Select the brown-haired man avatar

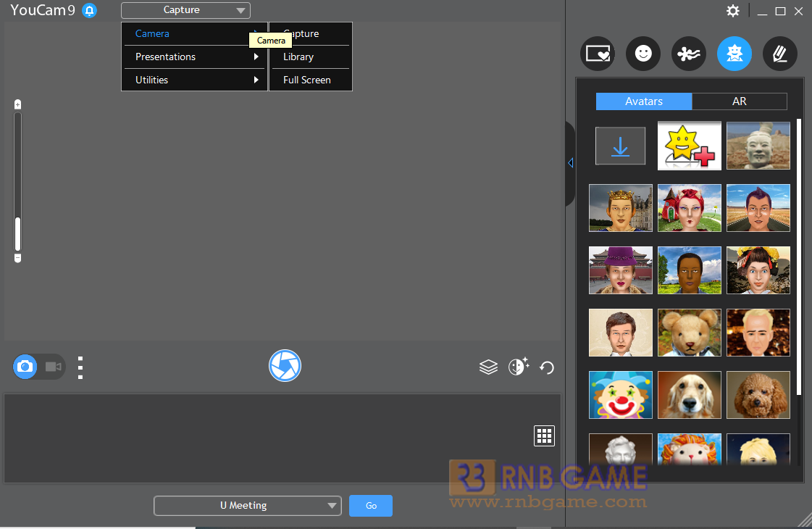tap(620, 333)
